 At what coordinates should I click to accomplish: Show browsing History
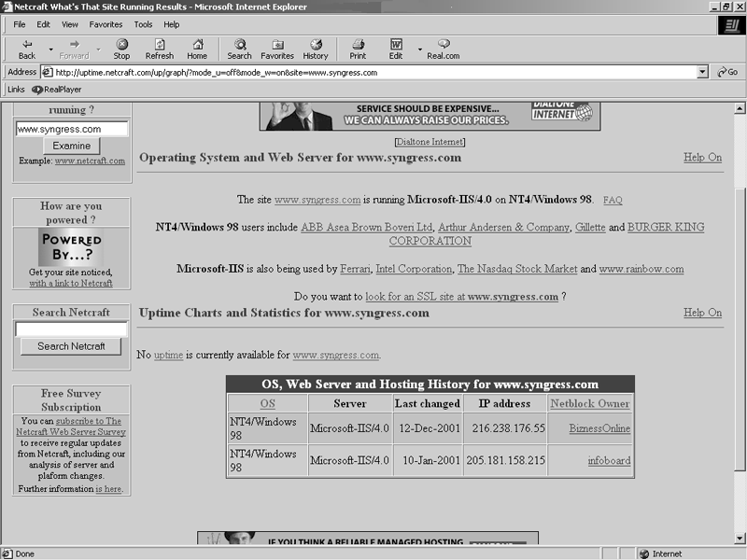tap(316, 49)
